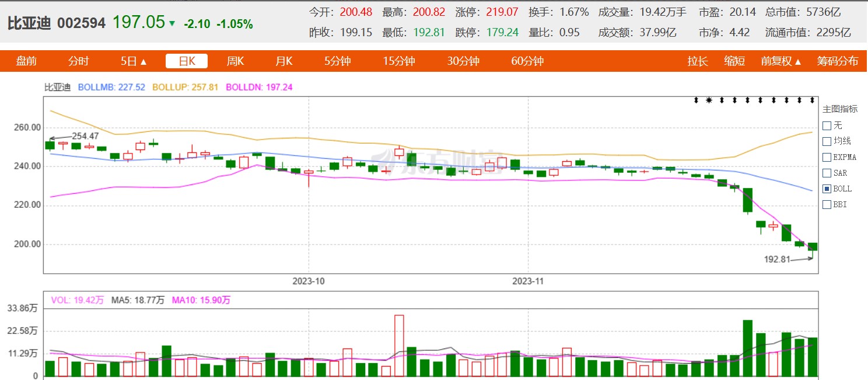868x380 pixels.
Task: Click the BOLLMB: 227.52 legend entry
Action: click(111, 88)
